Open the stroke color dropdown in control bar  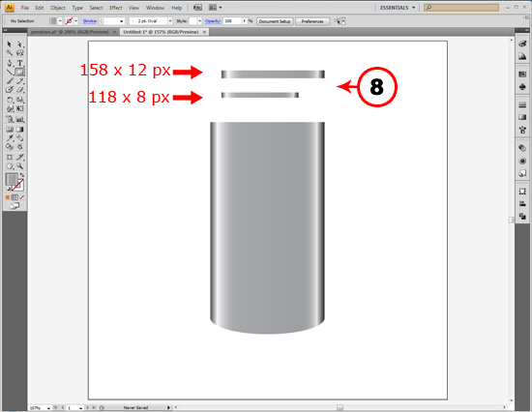(76, 21)
